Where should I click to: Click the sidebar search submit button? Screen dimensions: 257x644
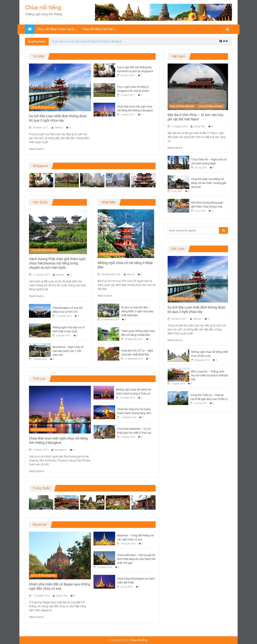223,230
